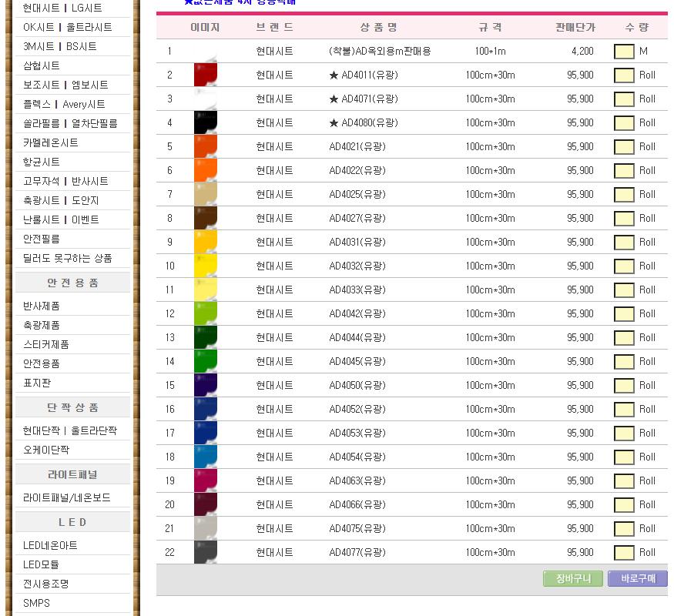
Task: Open the LED모듈 sidebar link
Action: pyautogui.click(x=41, y=564)
